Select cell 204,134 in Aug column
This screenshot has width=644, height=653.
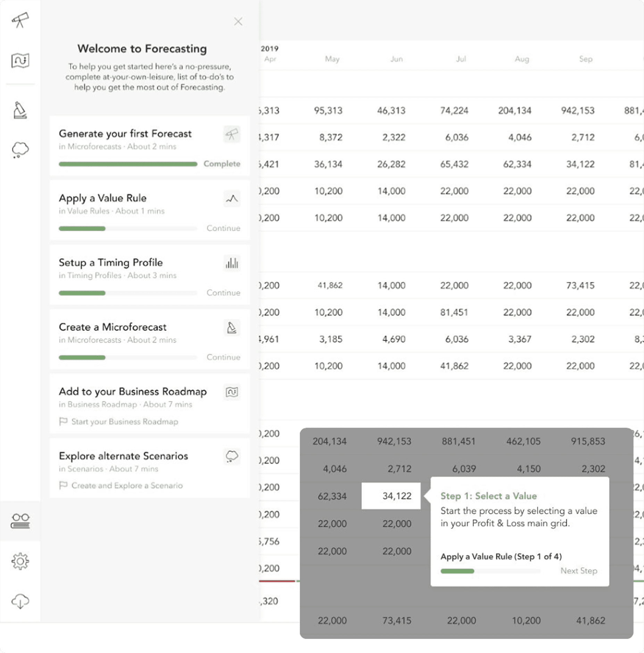[x=515, y=110]
